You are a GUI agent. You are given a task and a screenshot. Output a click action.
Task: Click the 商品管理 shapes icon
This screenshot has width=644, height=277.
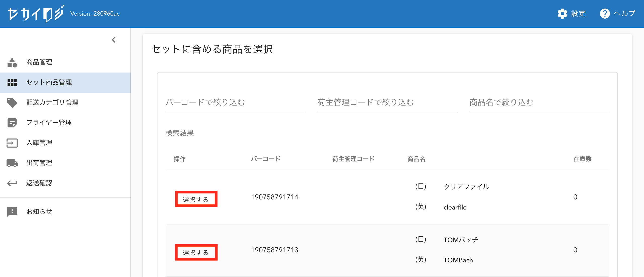click(x=12, y=62)
